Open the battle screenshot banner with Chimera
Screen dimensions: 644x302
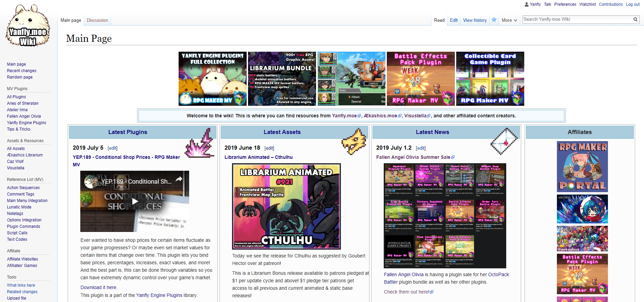coord(351,79)
